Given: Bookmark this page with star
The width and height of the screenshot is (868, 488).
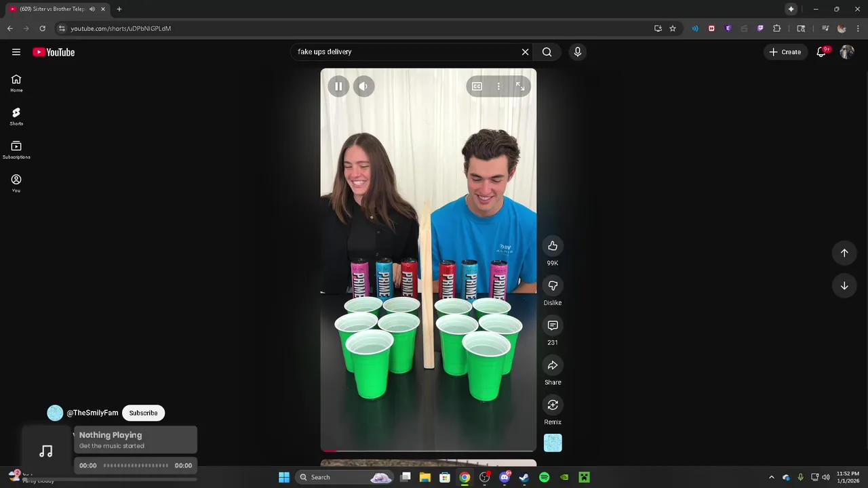Looking at the screenshot, I should pos(673,28).
